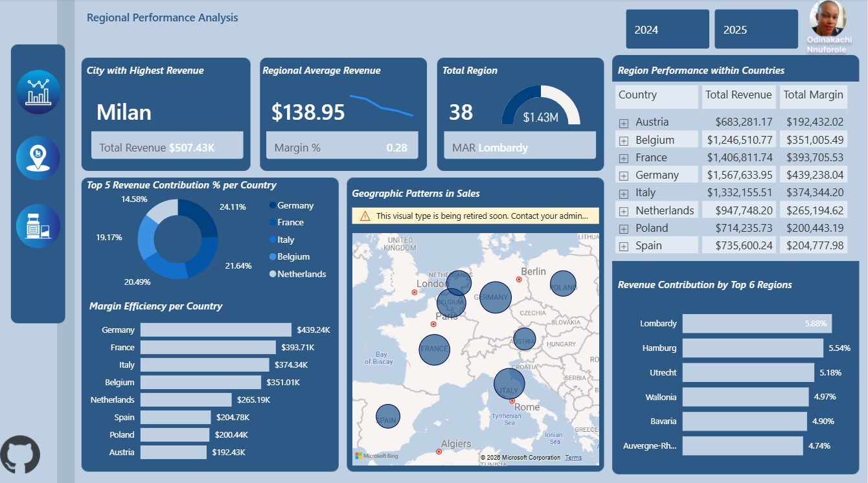
Task: Expand the Germany row in table
Action: point(624,175)
